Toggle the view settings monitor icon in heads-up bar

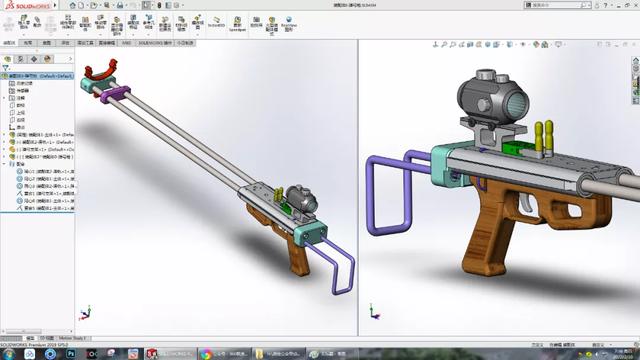point(558,44)
